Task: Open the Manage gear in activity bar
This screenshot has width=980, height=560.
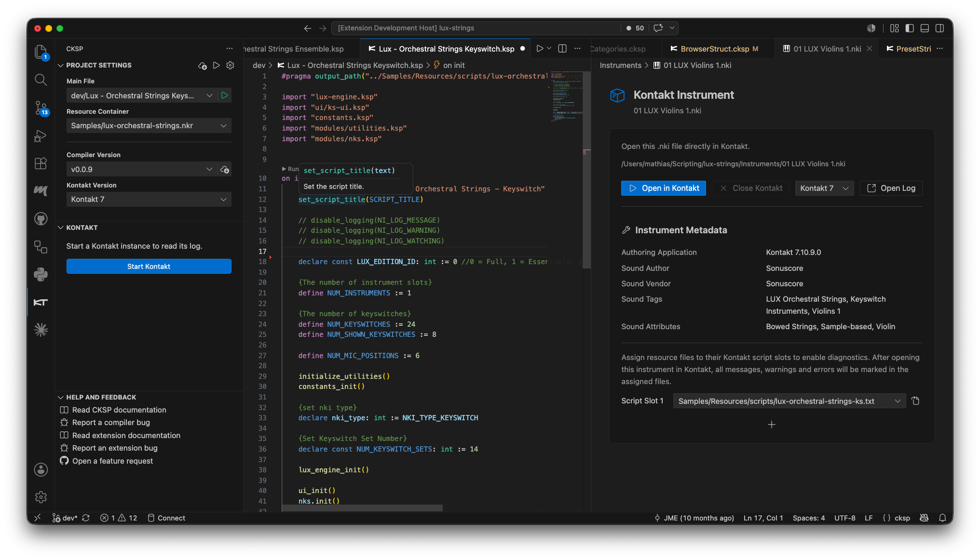Action: (x=41, y=497)
